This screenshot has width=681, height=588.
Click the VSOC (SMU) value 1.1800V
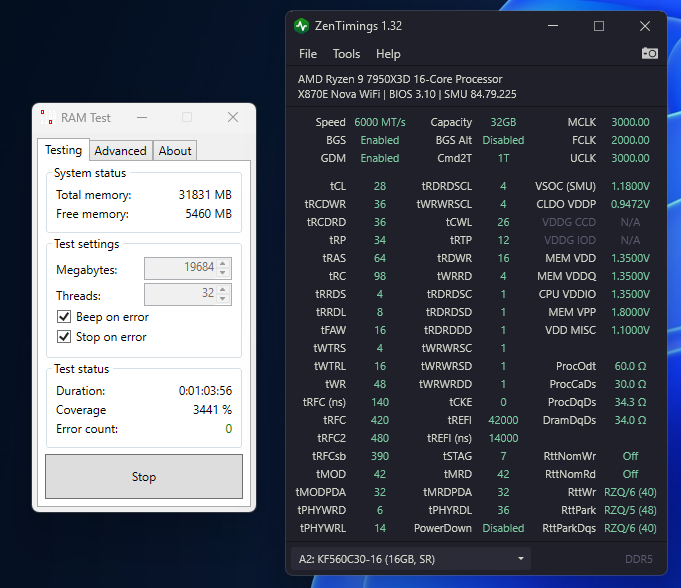point(630,186)
